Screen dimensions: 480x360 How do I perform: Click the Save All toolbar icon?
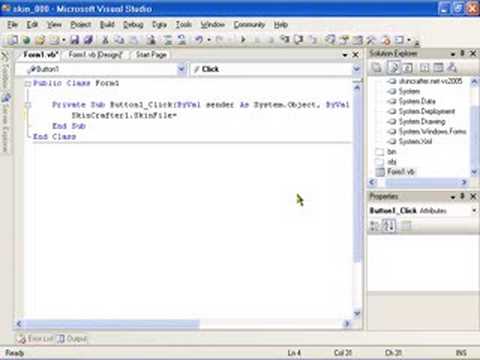tap(88, 40)
